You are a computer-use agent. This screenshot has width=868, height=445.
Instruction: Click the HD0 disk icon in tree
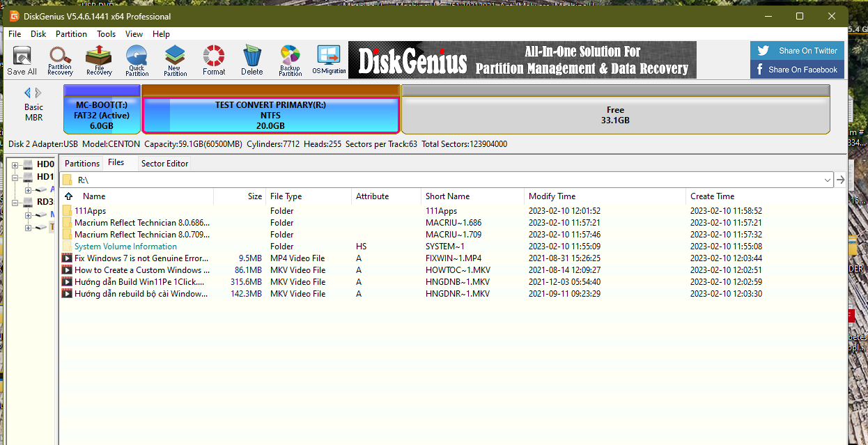tap(28, 164)
